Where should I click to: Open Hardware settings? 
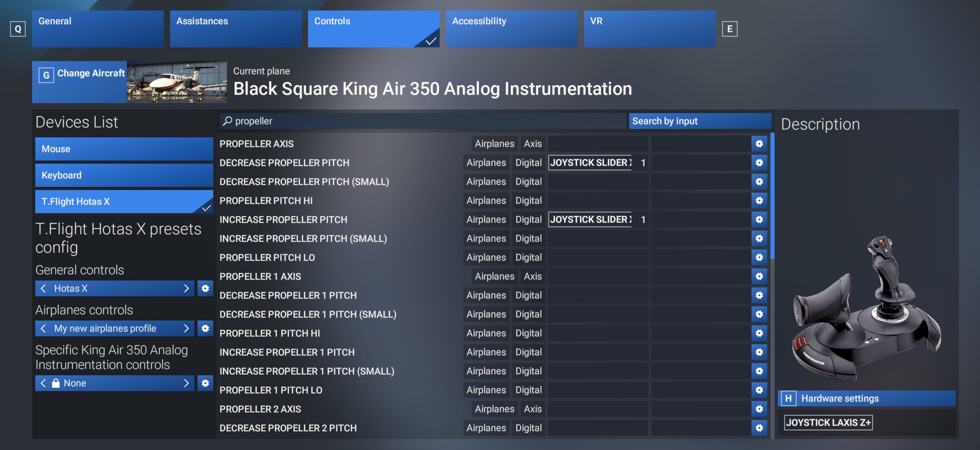click(x=866, y=398)
